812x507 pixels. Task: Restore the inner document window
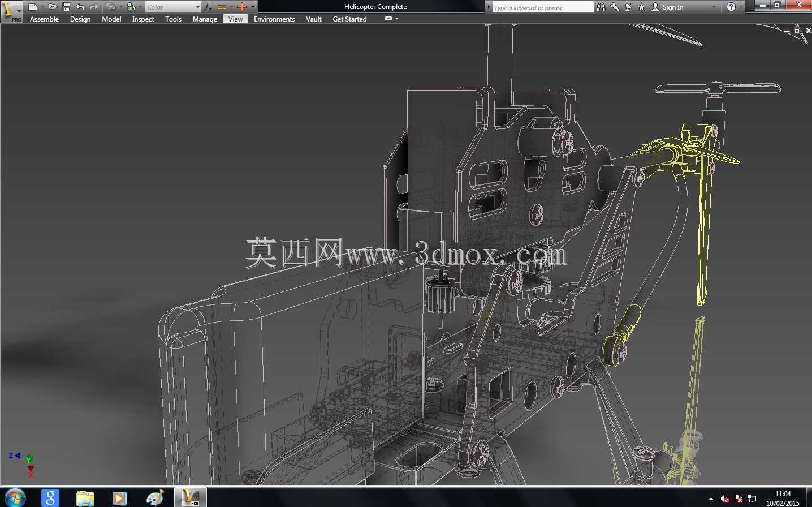(x=797, y=31)
